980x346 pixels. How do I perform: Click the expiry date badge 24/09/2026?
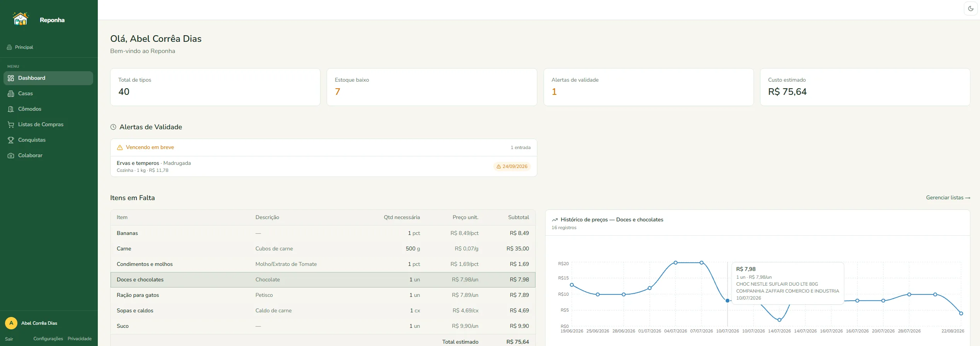(x=512, y=166)
